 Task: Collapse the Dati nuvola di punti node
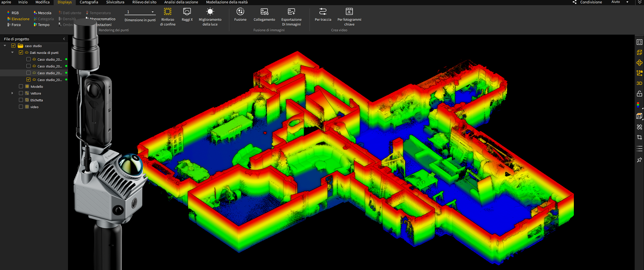(x=12, y=52)
